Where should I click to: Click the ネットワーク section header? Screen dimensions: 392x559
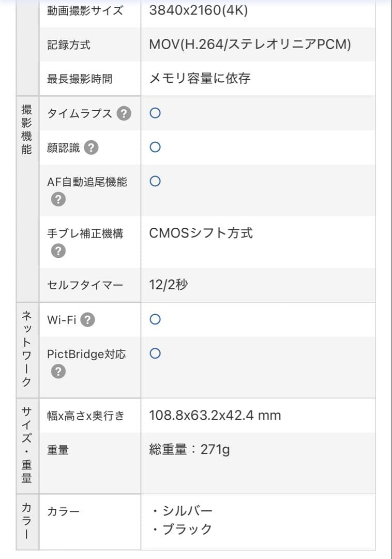(27, 348)
